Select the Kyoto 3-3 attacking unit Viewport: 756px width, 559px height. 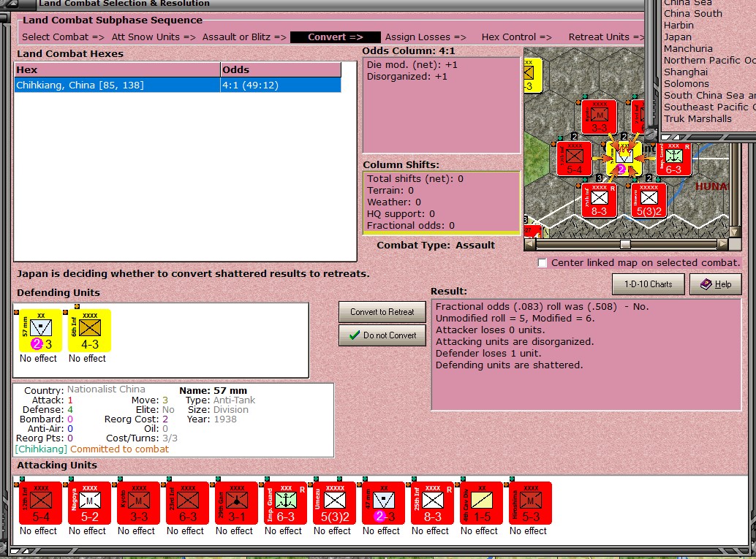pos(139,503)
